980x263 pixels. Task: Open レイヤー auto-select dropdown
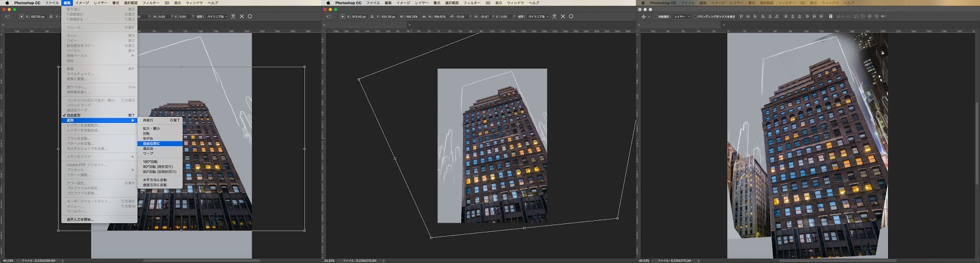click(x=680, y=17)
